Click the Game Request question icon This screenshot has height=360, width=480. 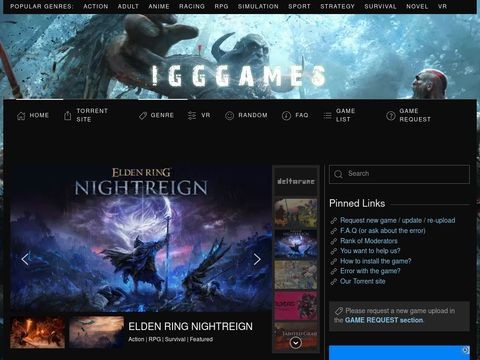click(x=390, y=116)
